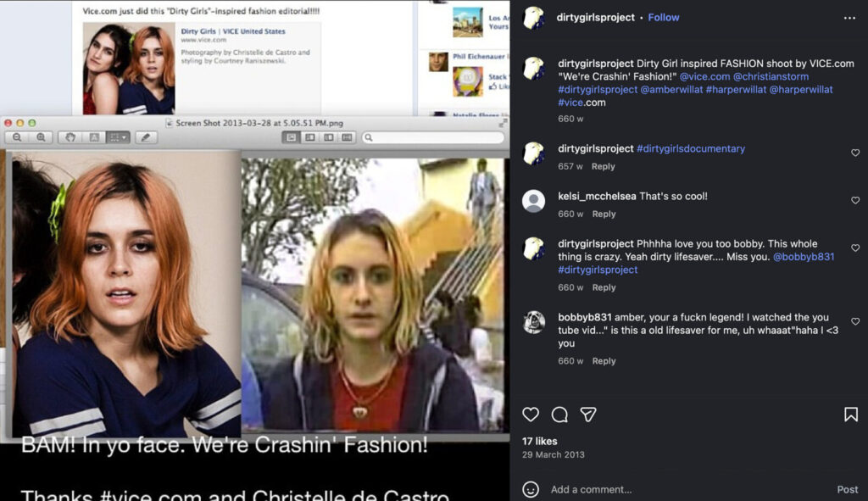Like the post with the heart icon
Viewport: 868px width, 501px height.
click(x=531, y=415)
